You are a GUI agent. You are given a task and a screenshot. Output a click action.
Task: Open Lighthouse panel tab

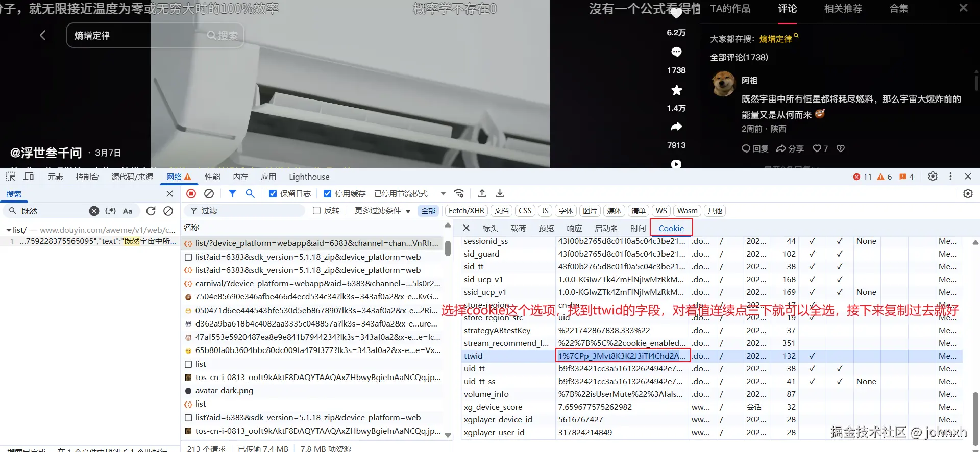point(309,177)
